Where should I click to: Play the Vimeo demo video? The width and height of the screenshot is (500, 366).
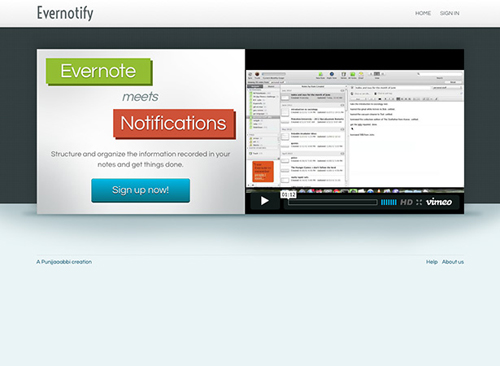[265, 201]
